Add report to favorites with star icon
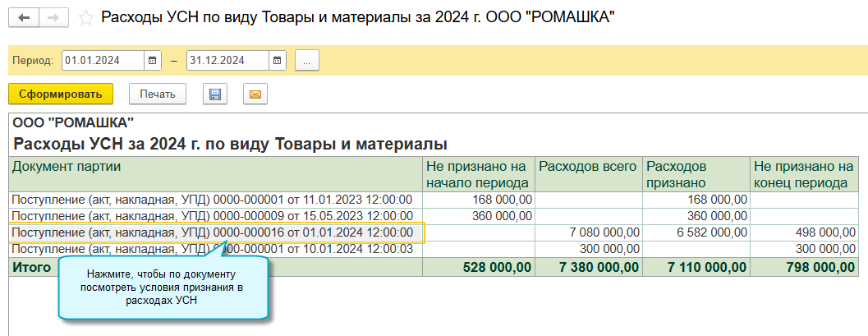 point(85,17)
